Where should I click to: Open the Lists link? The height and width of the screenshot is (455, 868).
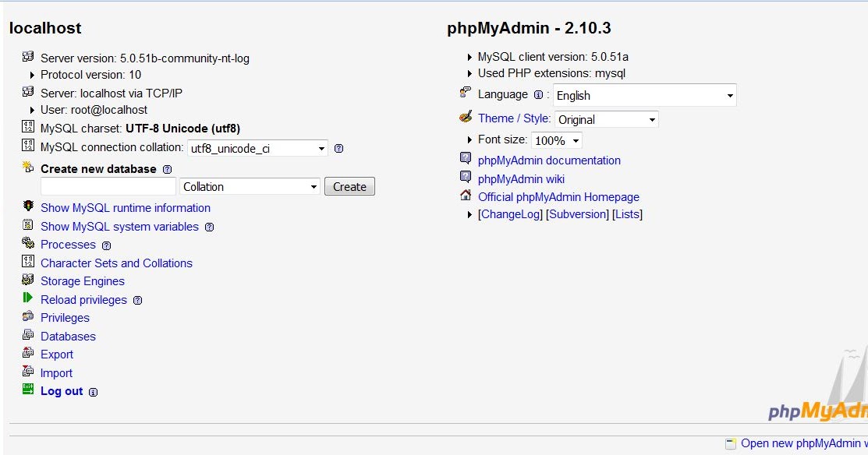(627, 214)
